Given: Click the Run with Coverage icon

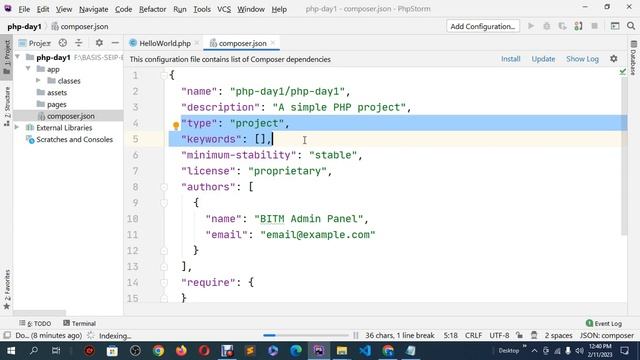Looking at the screenshot, I should (x=562, y=26).
